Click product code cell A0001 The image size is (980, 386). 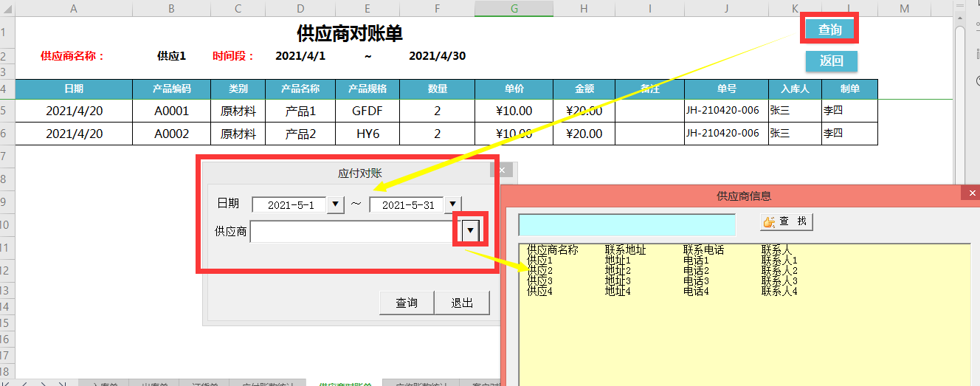point(171,111)
